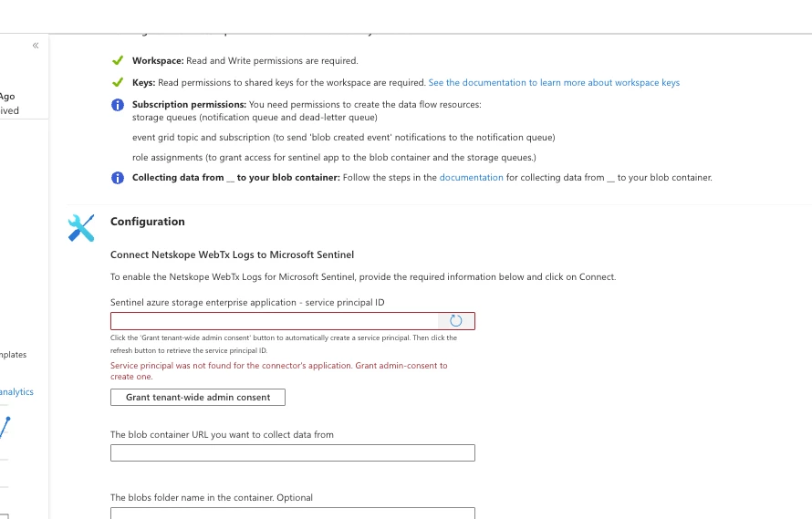Click 'Subscription permissions:' label

tap(189, 104)
